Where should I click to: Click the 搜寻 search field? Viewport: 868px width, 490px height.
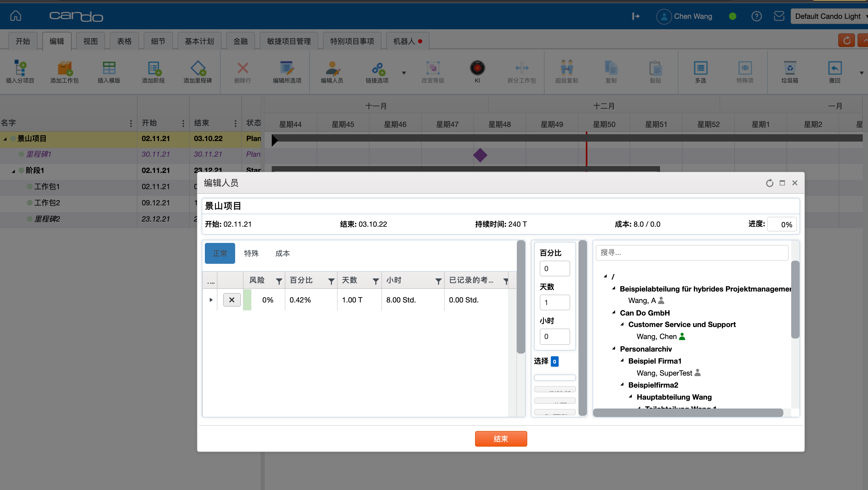692,253
